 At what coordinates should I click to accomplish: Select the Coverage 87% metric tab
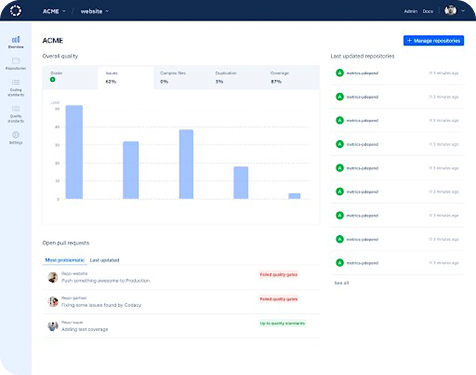292,78
